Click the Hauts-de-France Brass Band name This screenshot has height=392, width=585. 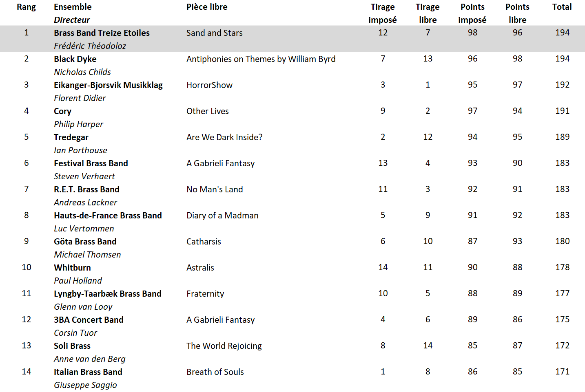pyautogui.click(x=108, y=216)
